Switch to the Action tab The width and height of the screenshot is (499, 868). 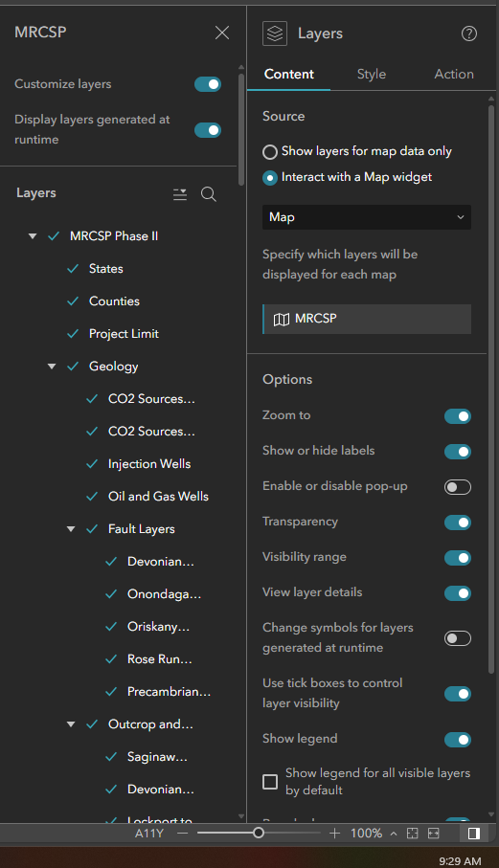click(x=454, y=75)
